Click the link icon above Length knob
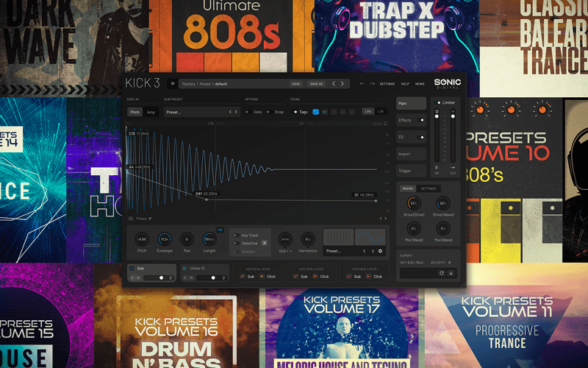Image resolution: width=588 pixels, height=368 pixels. click(220, 230)
